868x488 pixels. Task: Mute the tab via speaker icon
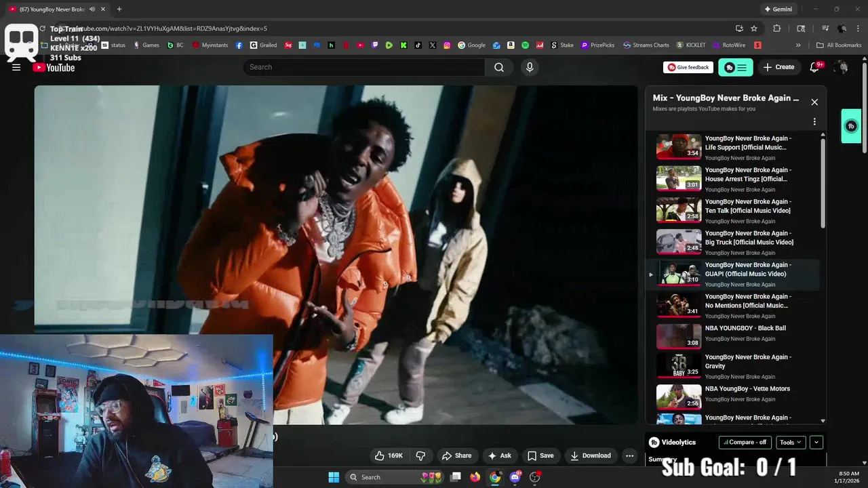pyautogui.click(x=92, y=9)
